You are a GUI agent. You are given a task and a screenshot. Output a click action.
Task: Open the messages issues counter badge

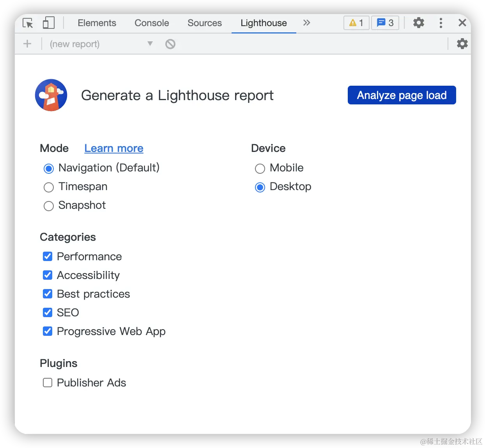(x=385, y=23)
